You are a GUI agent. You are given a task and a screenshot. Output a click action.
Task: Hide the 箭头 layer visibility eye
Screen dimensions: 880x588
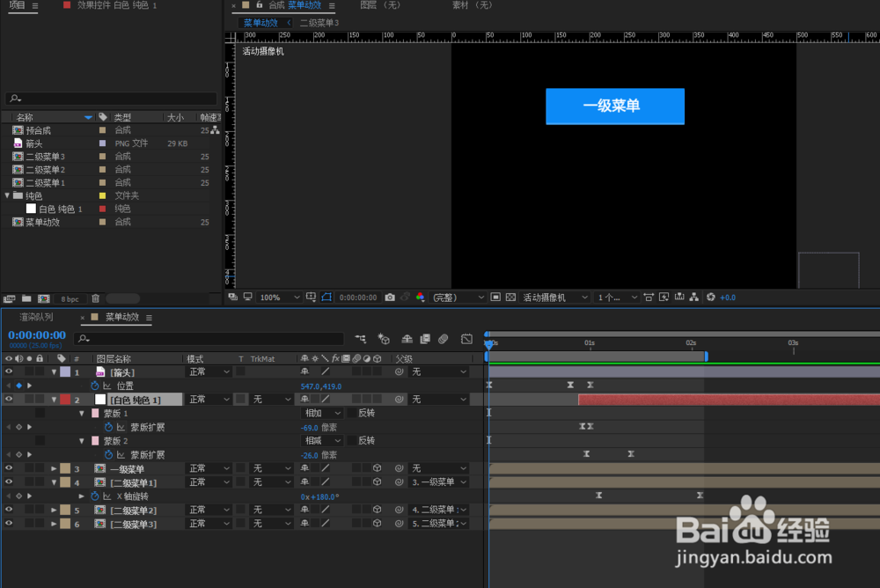(x=9, y=371)
